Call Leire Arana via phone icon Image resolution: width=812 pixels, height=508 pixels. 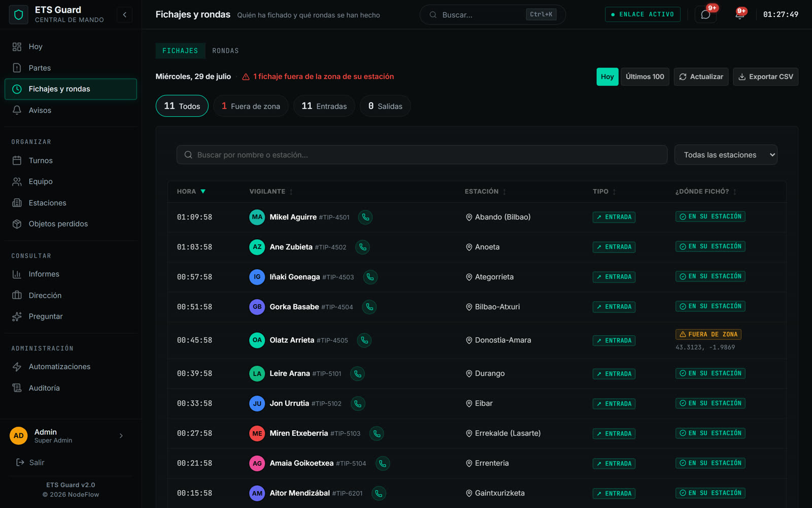pos(357,374)
